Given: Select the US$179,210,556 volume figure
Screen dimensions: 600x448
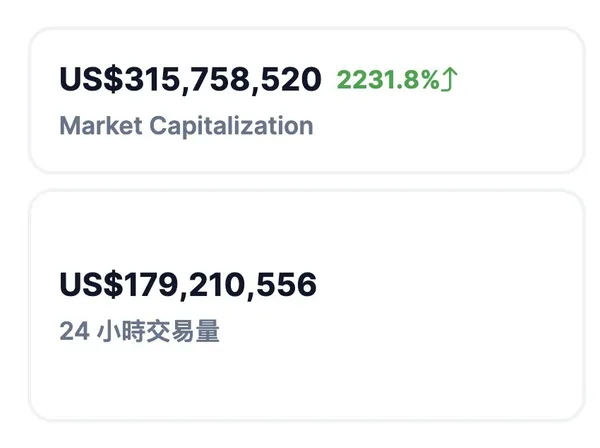Looking at the screenshot, I should tap(188, 285).
